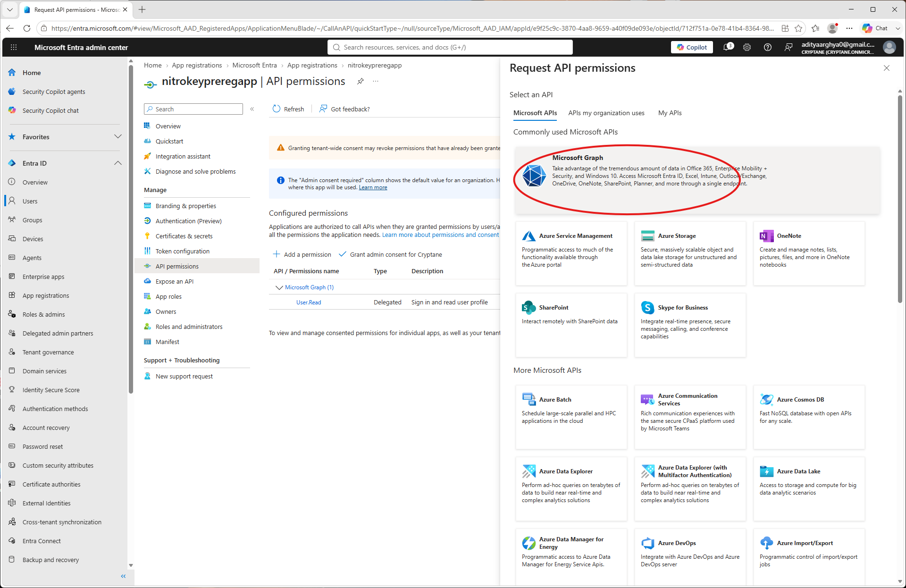Screen dimensions: 906x588
Task: Choose Azure Data Manager for Energy icon
Action: click(x=528, y=543)
